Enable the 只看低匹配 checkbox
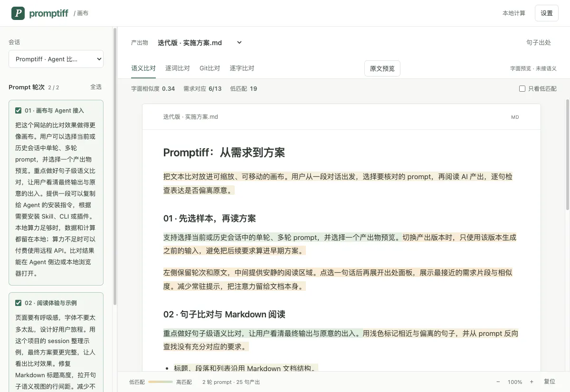Image resolution: width=570 pixels, height=392 pixels. tap(522, 89)
